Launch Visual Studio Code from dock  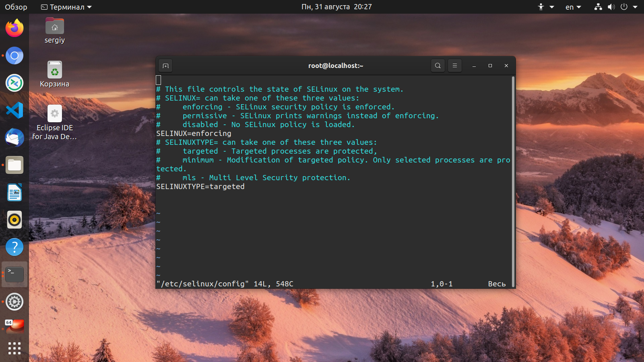(14, 110)
